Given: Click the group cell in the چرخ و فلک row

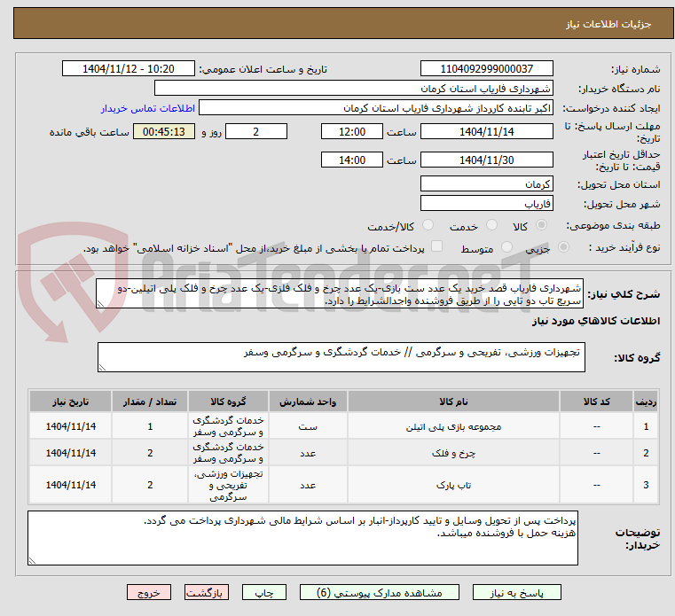Looking at the screenshot, I should click(228, 453).
